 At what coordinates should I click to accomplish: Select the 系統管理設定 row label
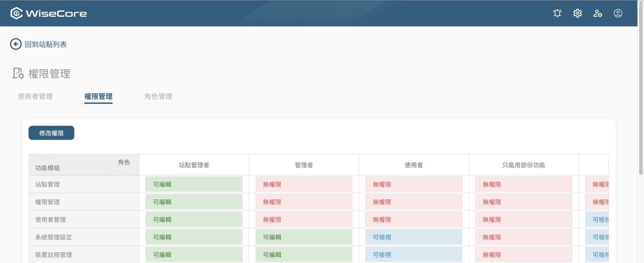(54, 237)
